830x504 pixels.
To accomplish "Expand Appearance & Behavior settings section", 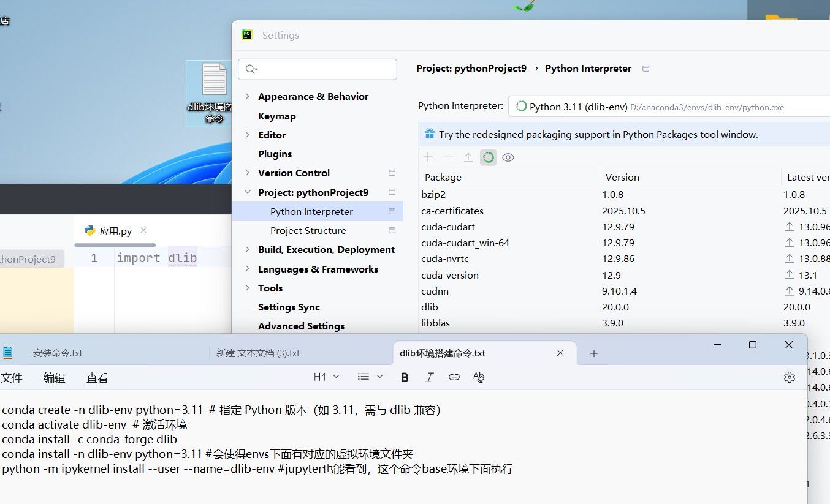I will pos(248,96).
